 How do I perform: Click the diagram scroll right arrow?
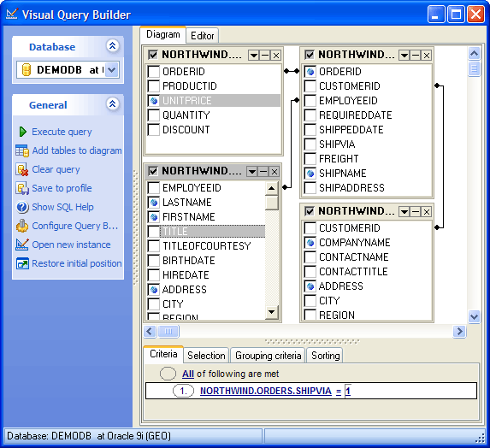pos(459,331)
